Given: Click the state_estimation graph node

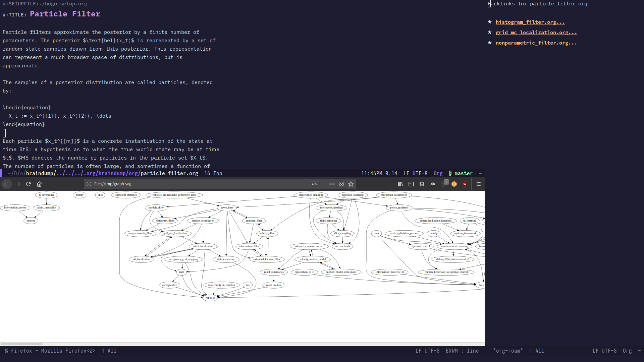Looking at the screenshot, I should tap(226, 259).
